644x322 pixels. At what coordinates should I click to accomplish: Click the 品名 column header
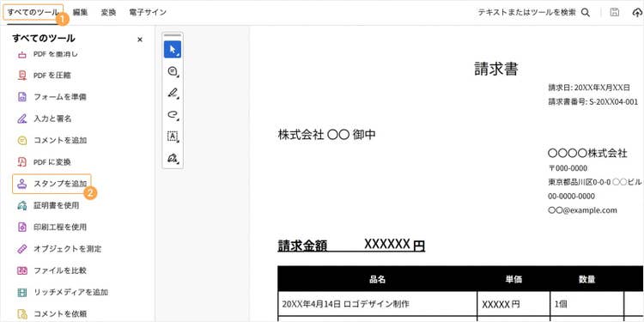377,279
